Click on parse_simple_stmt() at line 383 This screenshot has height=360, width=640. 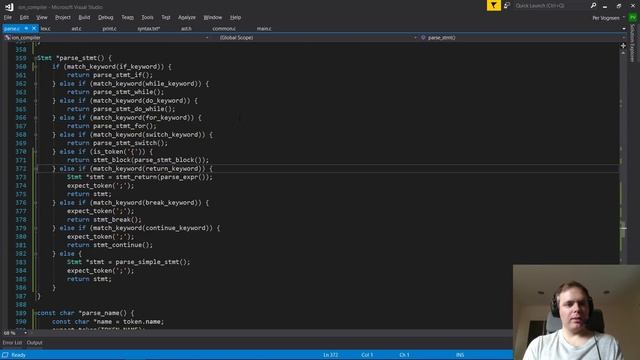pyautogui.click(x=152, y=262)
